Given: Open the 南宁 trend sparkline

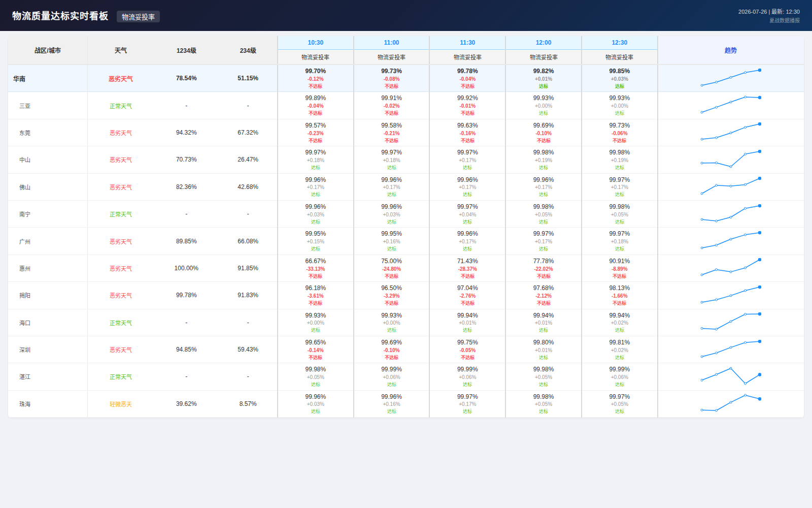Looking at the screenshot, I should pos(731,213).
